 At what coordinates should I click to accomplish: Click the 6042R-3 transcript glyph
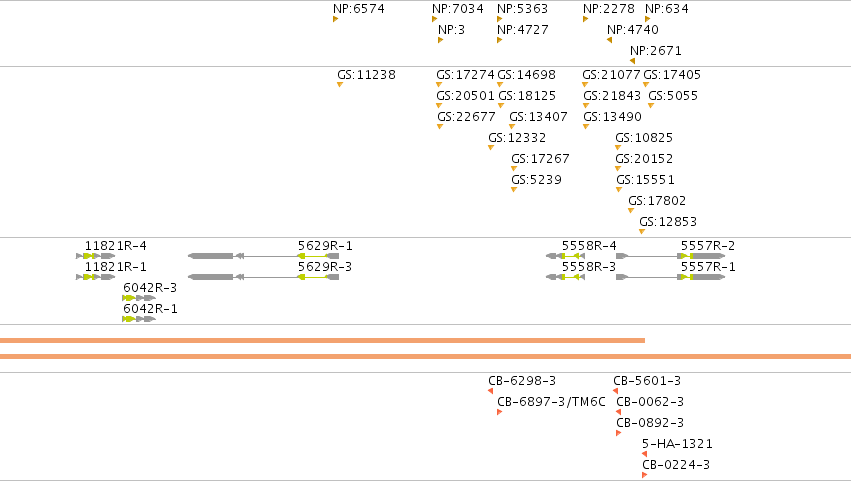139,298
